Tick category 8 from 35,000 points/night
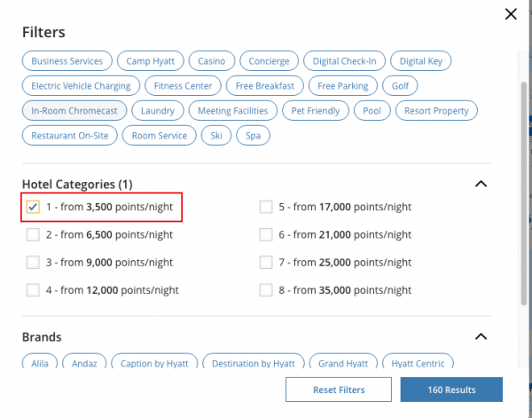Screen dimensions: 532x418 [266, 289]
